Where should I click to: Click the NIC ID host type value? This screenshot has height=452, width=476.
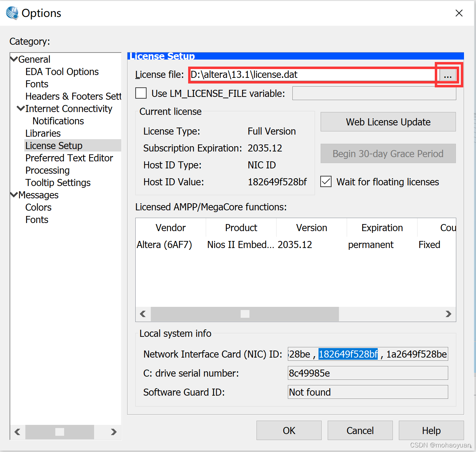pyautogui.click(x=262, y=165)
